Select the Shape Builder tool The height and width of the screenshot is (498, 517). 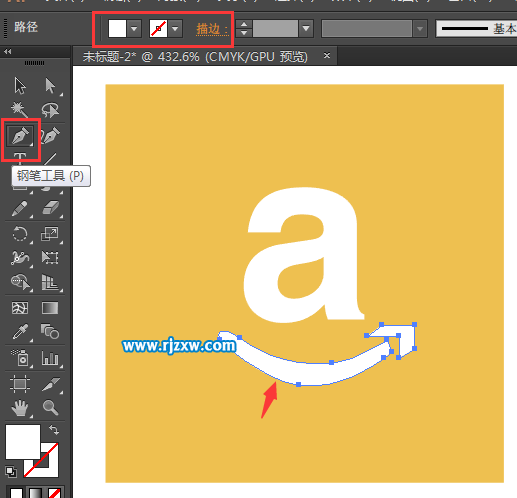[x=20, y=283]
